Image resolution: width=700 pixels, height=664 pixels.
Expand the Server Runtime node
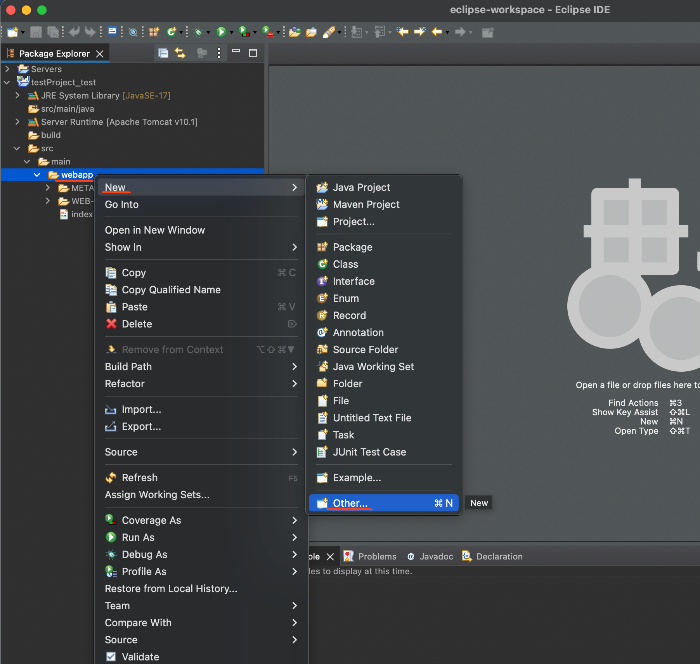coord(17,122)
